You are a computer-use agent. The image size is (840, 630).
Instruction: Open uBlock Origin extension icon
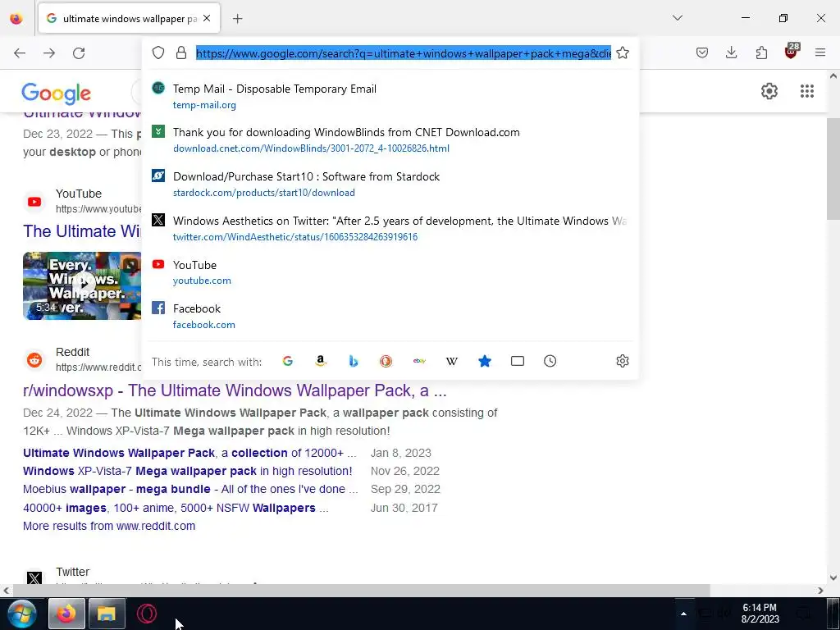coord(792,52)
